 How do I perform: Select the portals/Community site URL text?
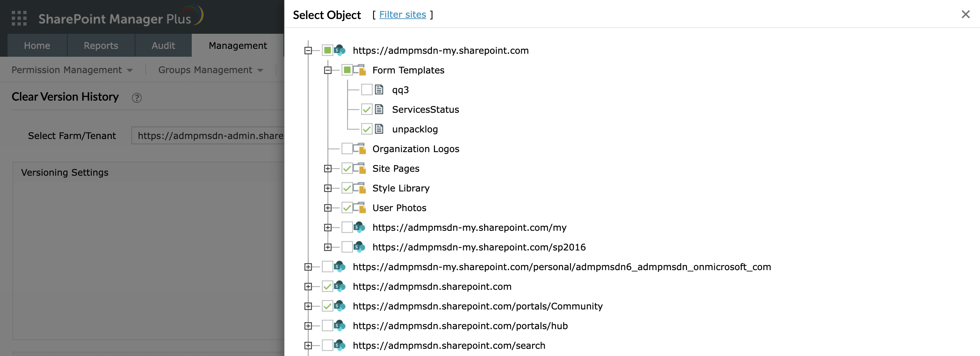click(478, 306)
